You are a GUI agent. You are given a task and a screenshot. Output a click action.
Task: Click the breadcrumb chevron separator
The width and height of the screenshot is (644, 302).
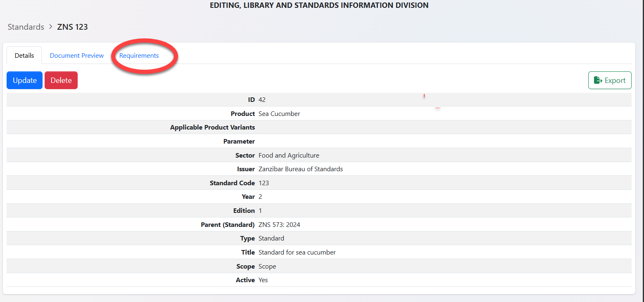(x=51, y=27)
